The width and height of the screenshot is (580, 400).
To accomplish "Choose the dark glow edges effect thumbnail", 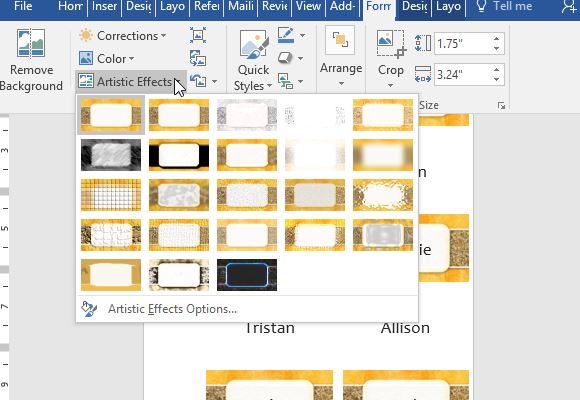I will [247, 275].
